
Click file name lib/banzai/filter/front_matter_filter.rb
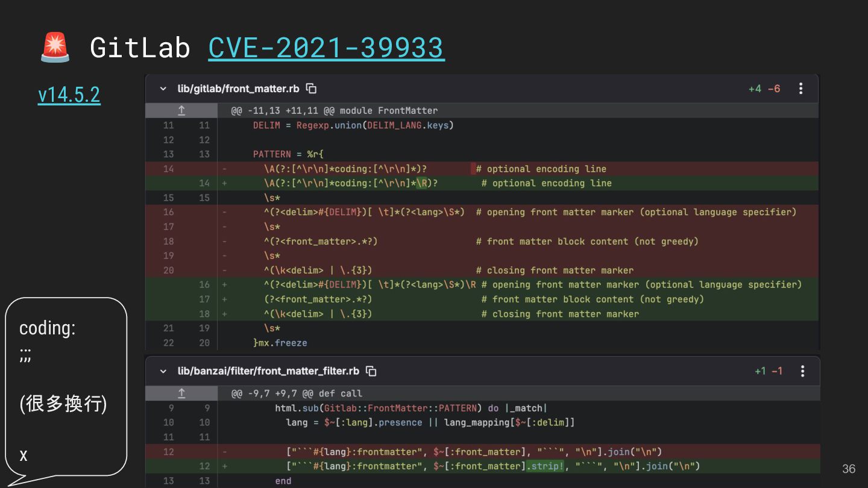(268, 371)
